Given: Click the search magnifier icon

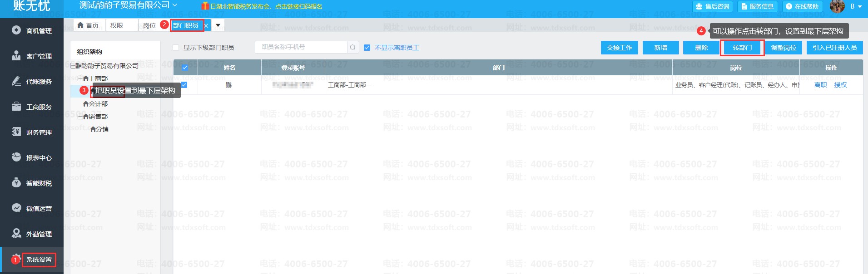Looking at the screenshot, I should 352,48.
